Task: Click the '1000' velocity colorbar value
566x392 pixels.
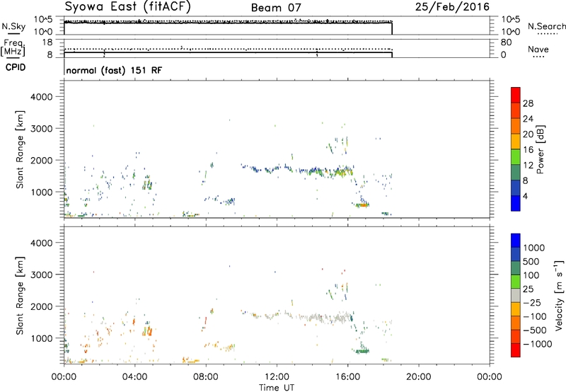Action: 534,248
